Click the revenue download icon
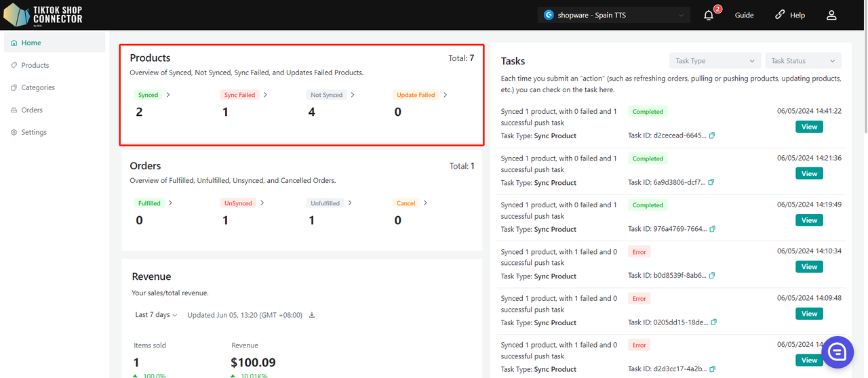This screenshot has height=378, width=868. (312, 315)
